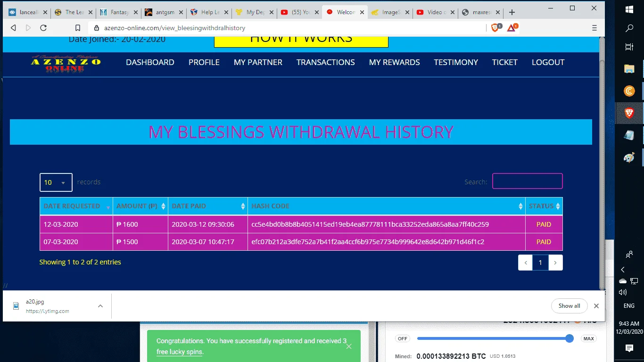The width and height of the screenshot is (644, 362).
Task: Expand the 10 records dropdown
Action: pos(56,182)
